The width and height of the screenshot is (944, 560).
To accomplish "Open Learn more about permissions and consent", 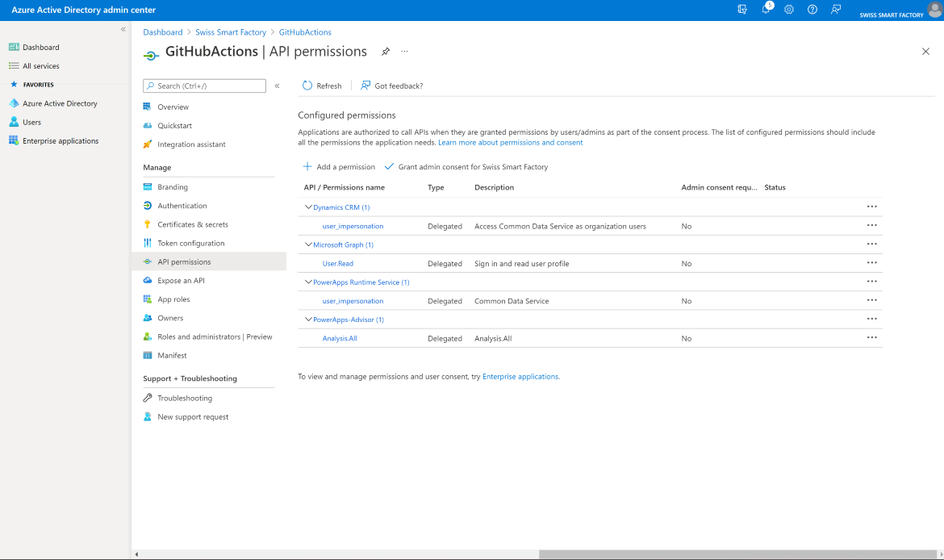I will click(511, 143).
